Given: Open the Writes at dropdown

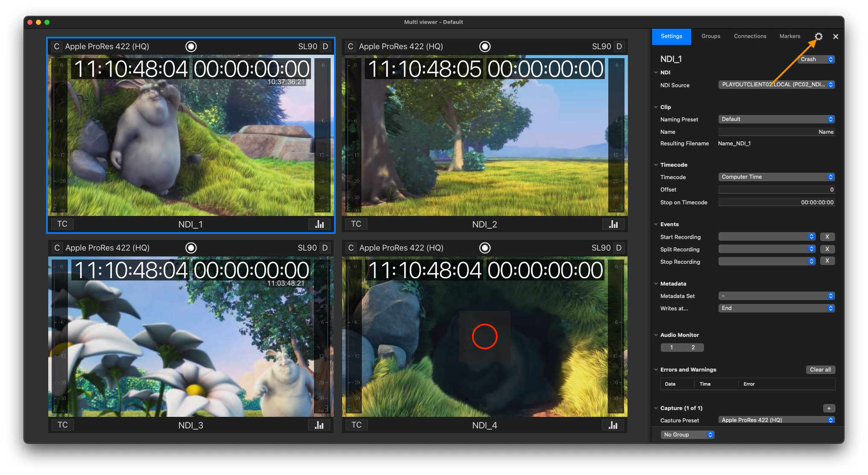Looking at the screenshot, I should (x=777, y=308).
